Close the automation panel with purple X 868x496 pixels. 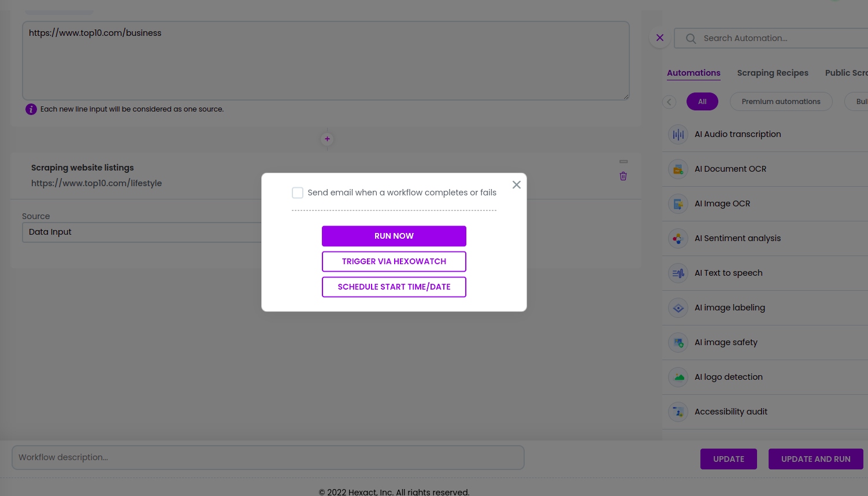[659, 38]
